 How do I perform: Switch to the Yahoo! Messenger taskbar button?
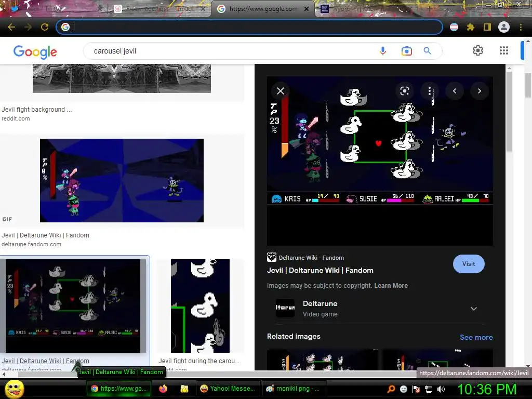tap(228, 389)
